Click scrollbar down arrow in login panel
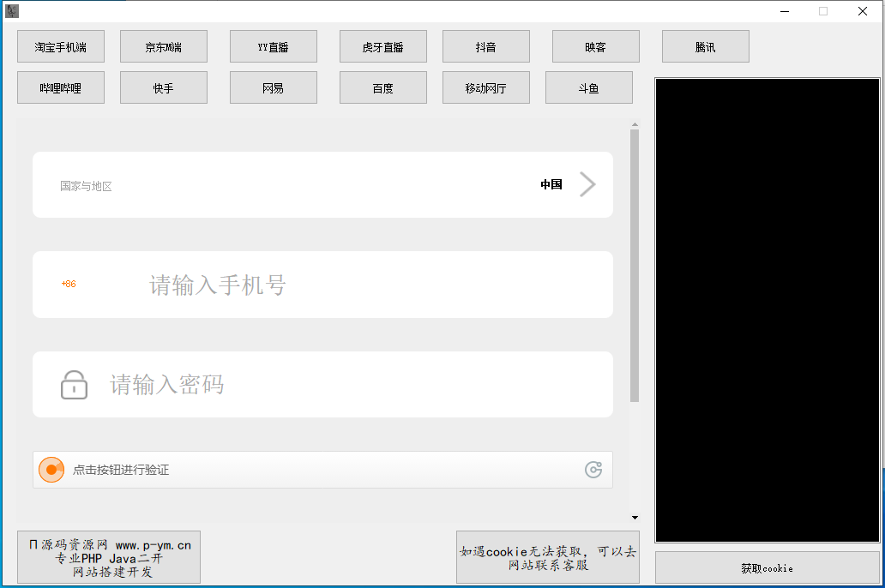The width and height of the screenshot is (885, 588). point(635,518)
